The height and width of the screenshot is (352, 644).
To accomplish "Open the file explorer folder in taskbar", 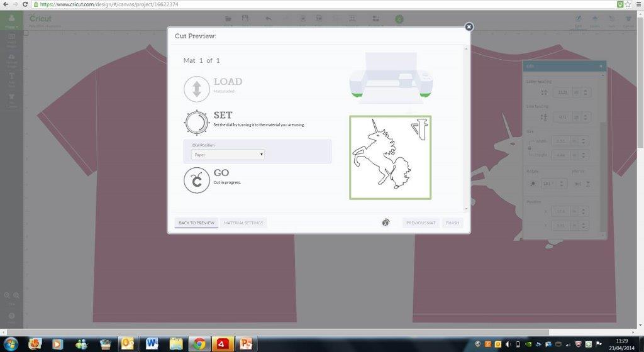I will [176, 343].
